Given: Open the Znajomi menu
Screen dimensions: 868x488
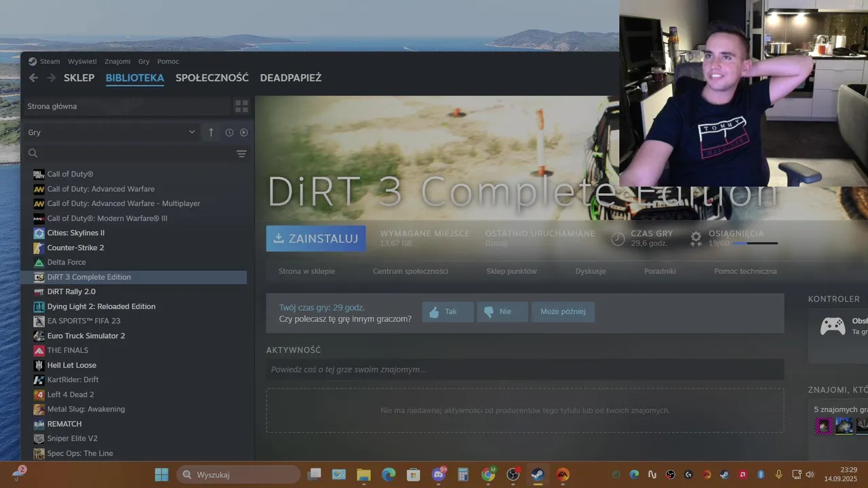Looking at the screenshot, I should pyautogui.click(x=117, y=61).
